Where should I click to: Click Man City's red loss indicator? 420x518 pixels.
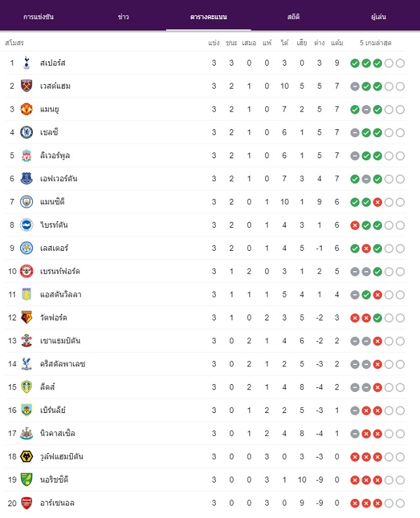point(377,202)
